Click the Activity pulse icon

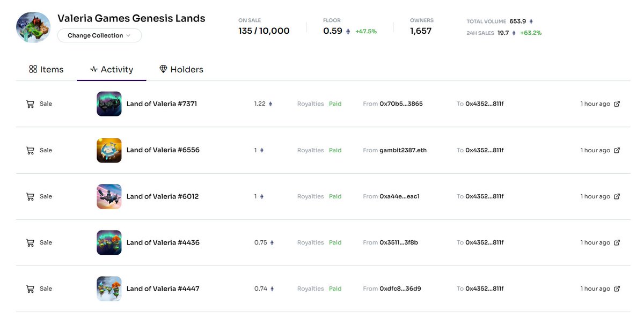point(94,69)
